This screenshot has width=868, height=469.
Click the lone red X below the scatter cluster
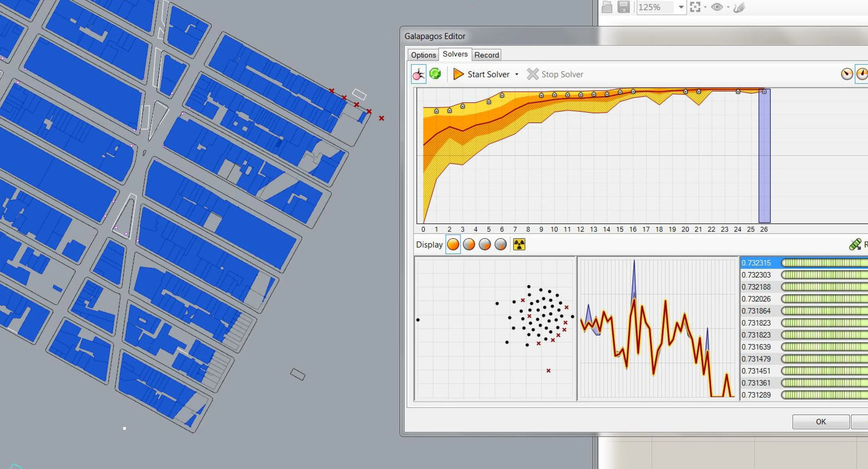(x=549, y=370)
